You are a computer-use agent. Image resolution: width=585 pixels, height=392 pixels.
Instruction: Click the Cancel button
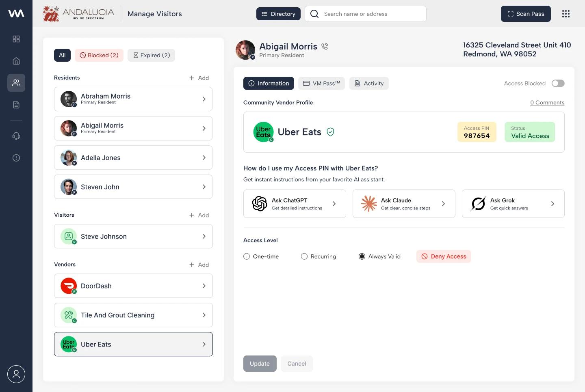click(297, 364)
